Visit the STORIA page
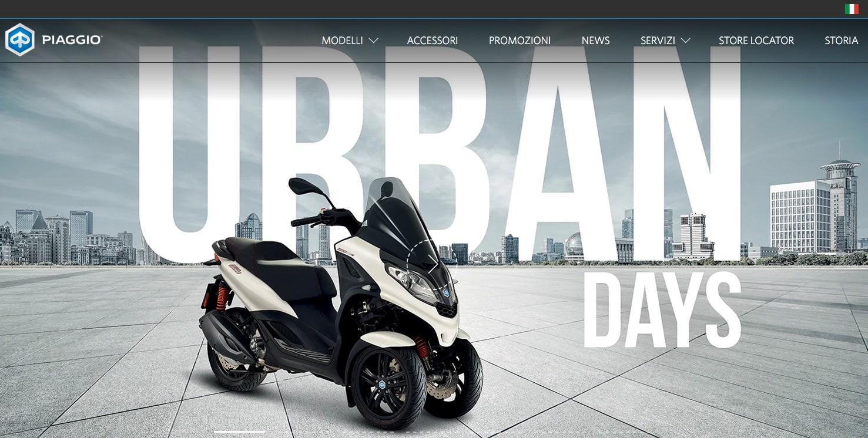 (x=841, y=41)
